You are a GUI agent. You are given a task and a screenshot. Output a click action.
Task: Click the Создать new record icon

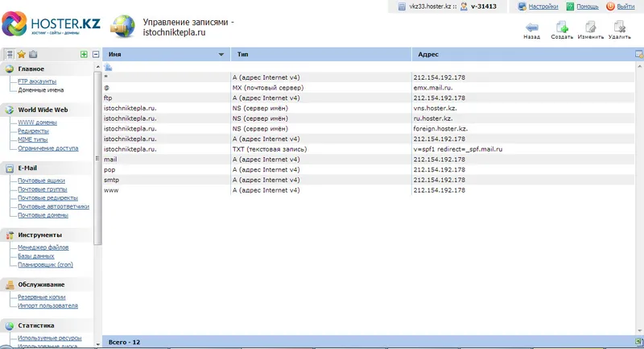coord(562,27)
